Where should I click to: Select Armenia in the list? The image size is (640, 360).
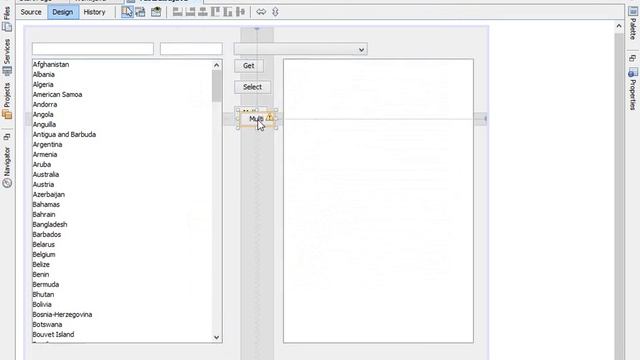pos(45,155)
